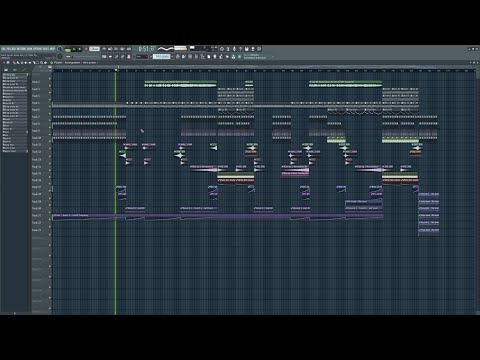Screen dimensions: 480x360
Task: Click the save project floppy icon
Action: [246, 49]
